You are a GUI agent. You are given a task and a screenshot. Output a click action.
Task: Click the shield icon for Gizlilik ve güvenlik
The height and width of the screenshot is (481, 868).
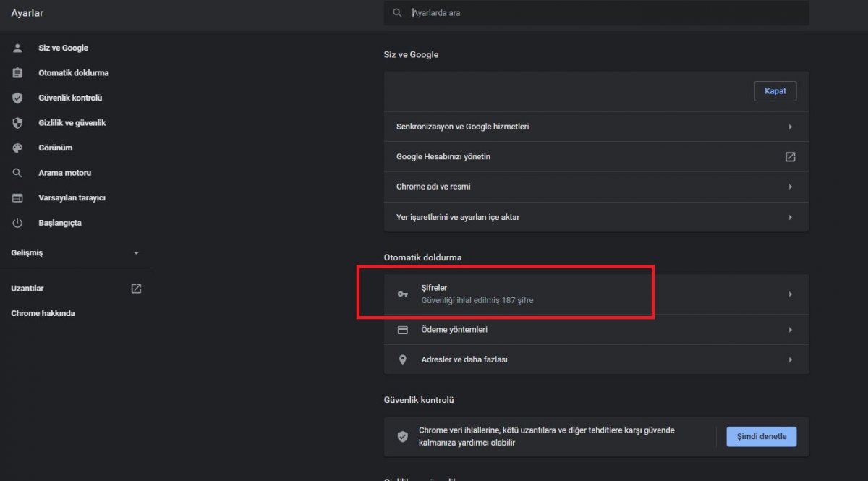tap(17, 123)
